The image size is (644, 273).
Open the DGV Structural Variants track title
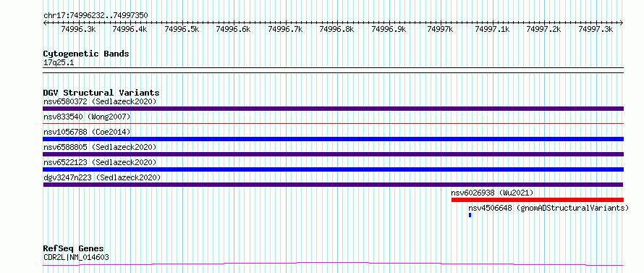click(101, 93)
